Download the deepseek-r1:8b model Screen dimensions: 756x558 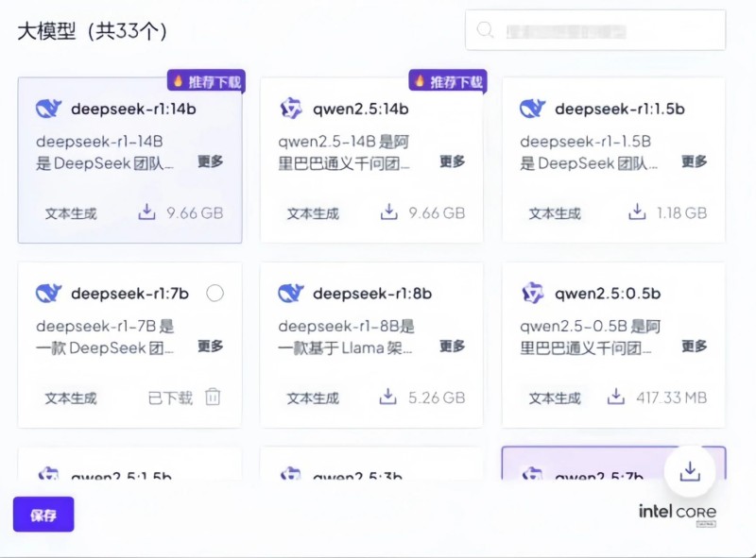pyautogui.click(x=388, y=397)
